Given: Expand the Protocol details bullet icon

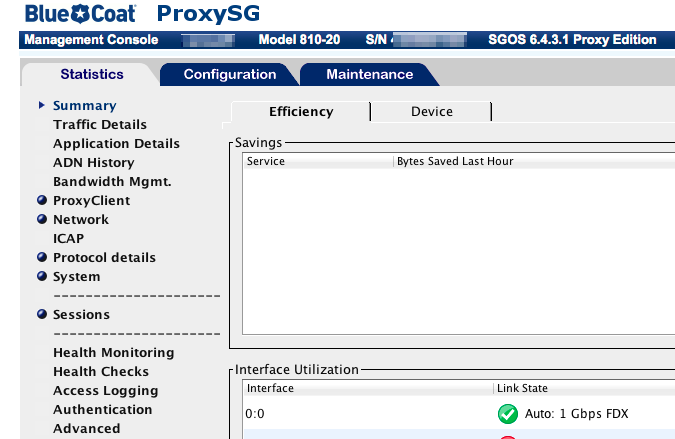Looking at the screenshot, I should point(42,257).
